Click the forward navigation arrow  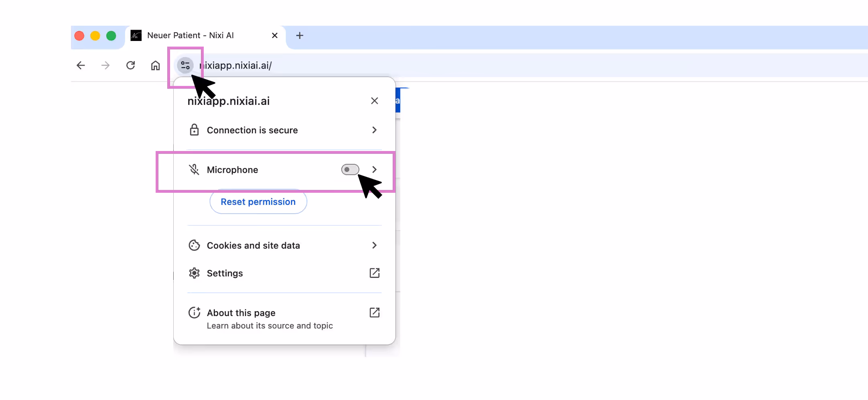point(105,65)
